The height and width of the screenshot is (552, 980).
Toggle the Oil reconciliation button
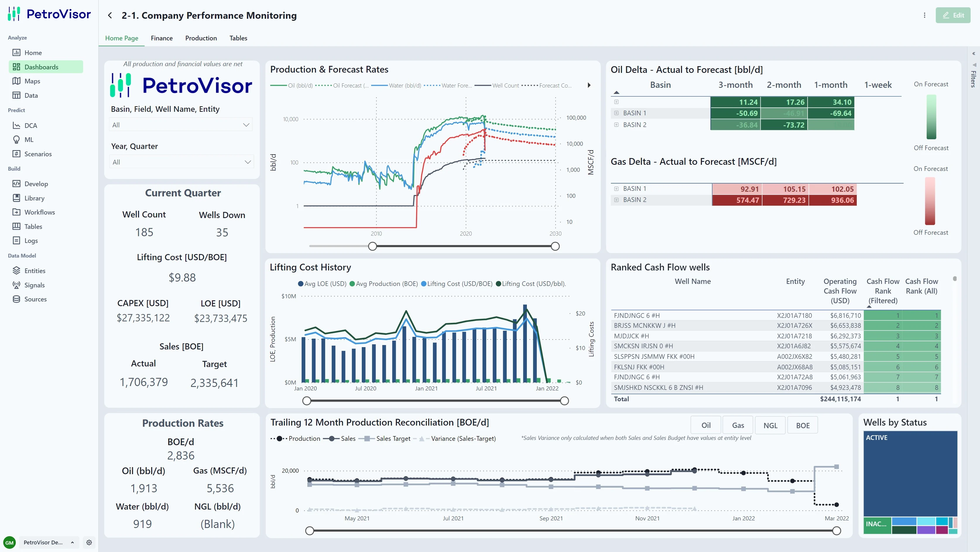click(x=706, y=425)
